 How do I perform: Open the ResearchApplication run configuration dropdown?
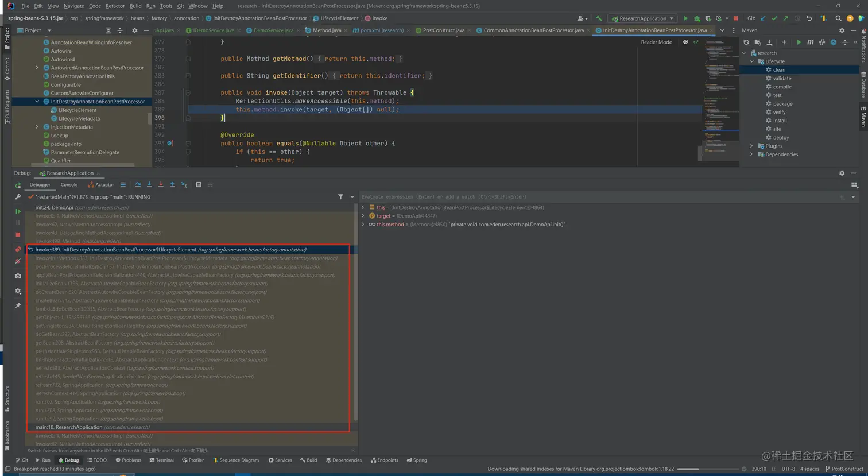click(x=642, y=18)
